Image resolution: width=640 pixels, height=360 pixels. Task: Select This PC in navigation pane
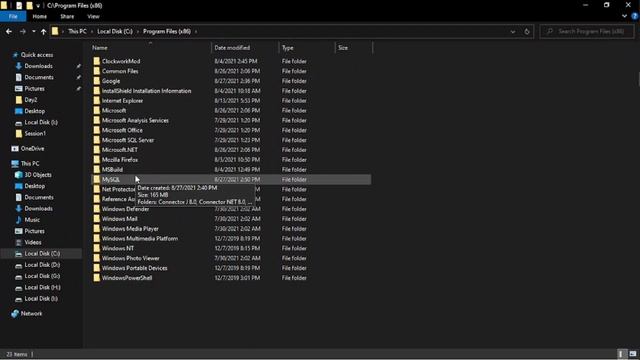tap(30, 164)
